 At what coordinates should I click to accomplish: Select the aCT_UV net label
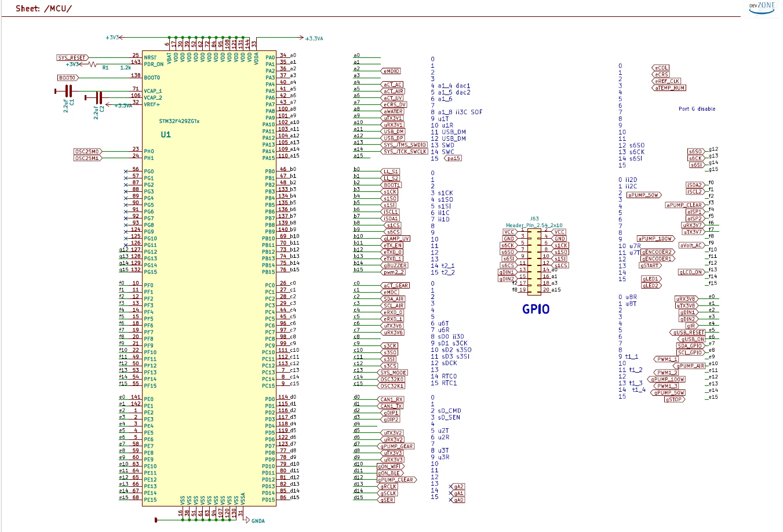[x=392, y=98]
